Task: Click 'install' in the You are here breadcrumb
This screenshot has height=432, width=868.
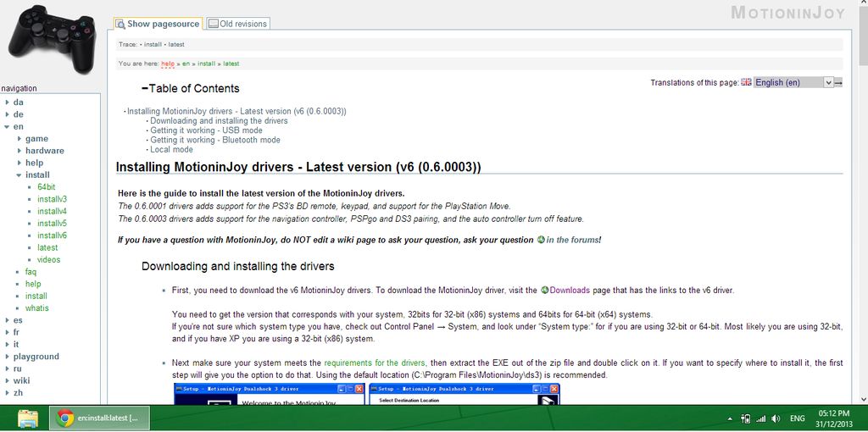Action: coord(207,64)
